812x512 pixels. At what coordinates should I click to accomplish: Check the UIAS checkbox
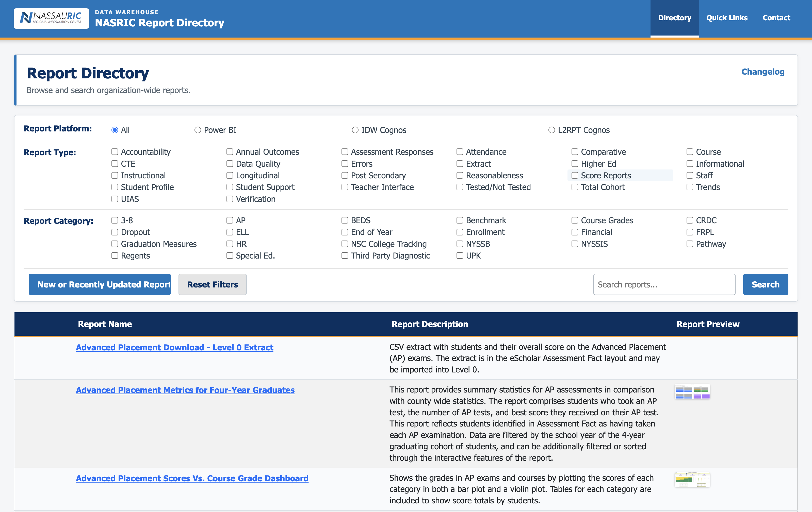pyautogui.click(x=115, y=199)
